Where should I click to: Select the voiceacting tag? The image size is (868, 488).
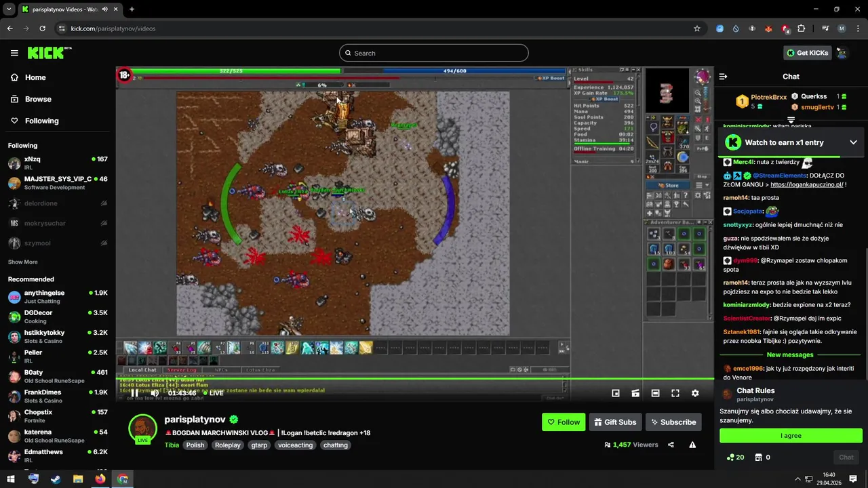(296, 445)
